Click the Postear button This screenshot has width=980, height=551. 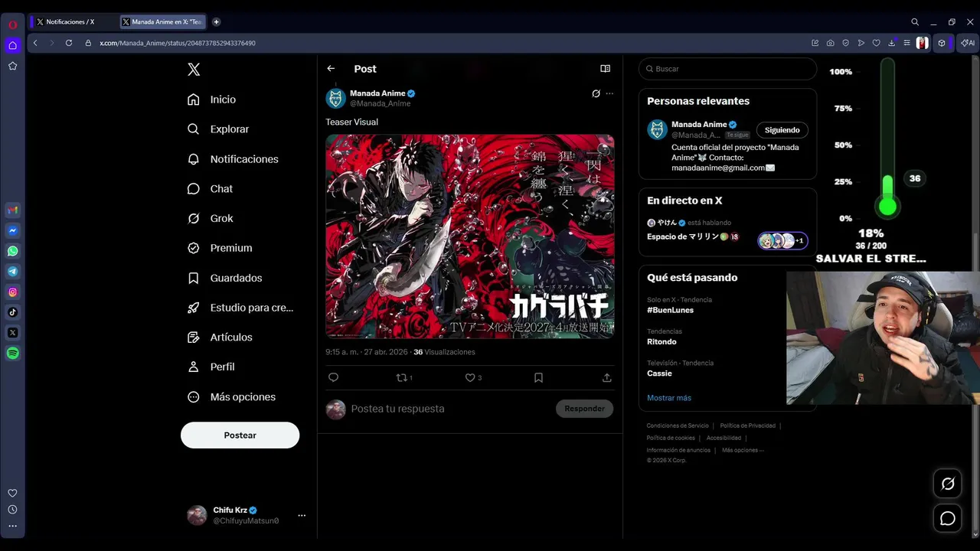pyautogui.click(x=240, y=435)
